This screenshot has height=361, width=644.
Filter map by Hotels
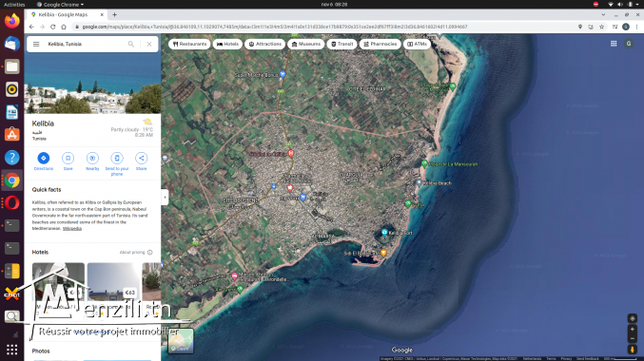click(x=227, y=44)
